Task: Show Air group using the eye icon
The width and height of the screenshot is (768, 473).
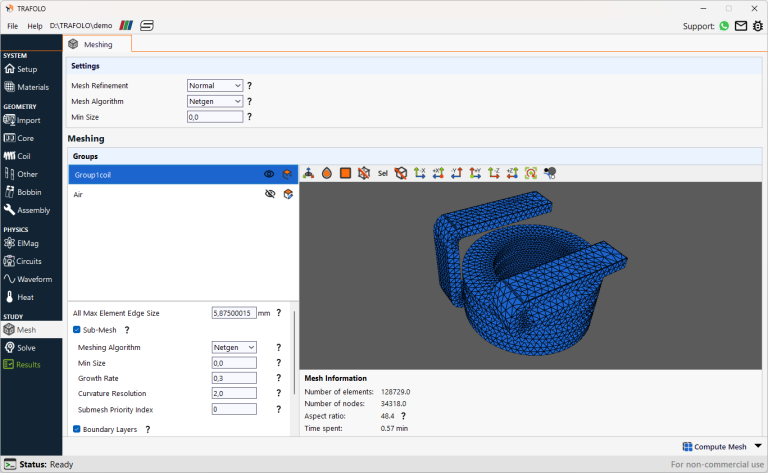Action: (270, 194)
